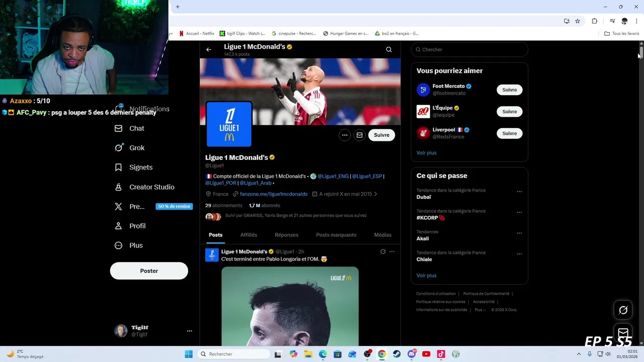Follow Liverpool @RedsFrance with Suivre
This screenshot has height=362, width=644.
pyautogui.click(x=509, y=133)
